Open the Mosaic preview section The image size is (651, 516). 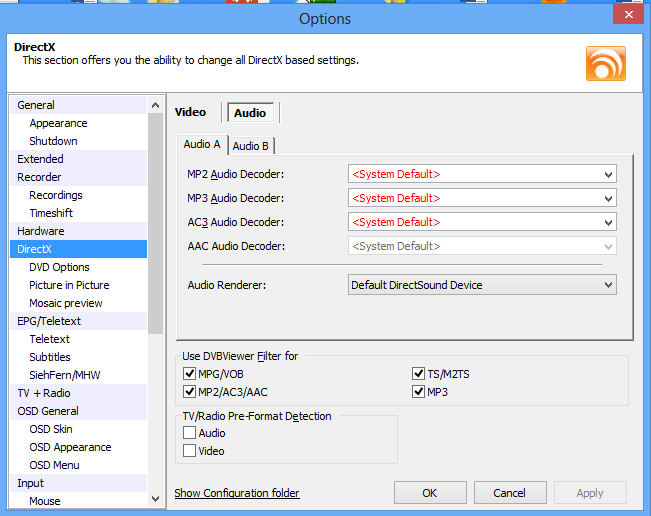pyautogui.click(x=78, y=303)
